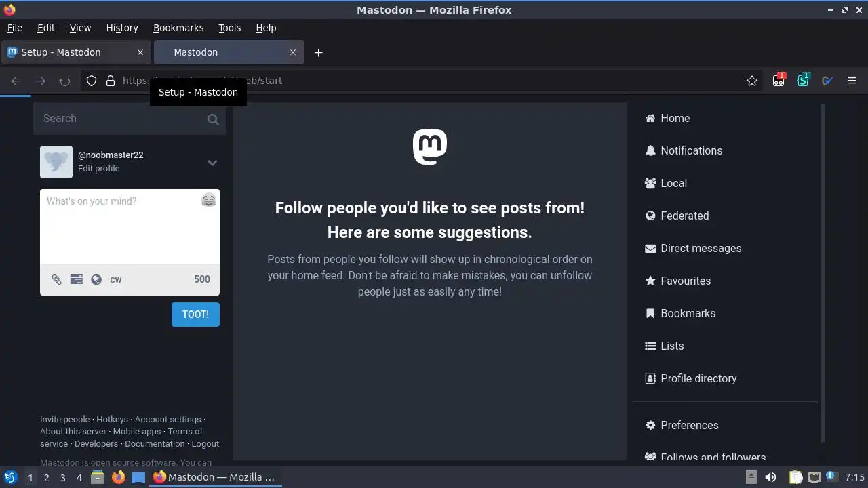Click the Local people icon
This screenshot has width=868, height=488.
click(650, 183)
